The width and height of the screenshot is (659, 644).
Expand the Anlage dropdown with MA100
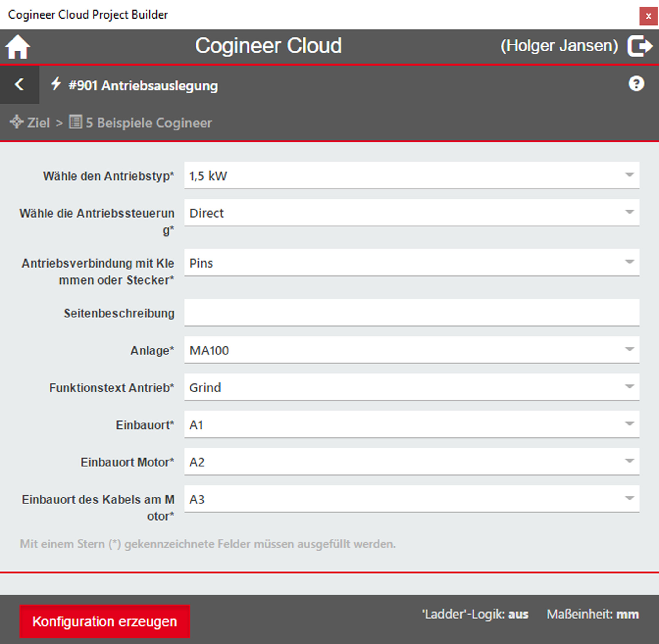coord(411,350)
